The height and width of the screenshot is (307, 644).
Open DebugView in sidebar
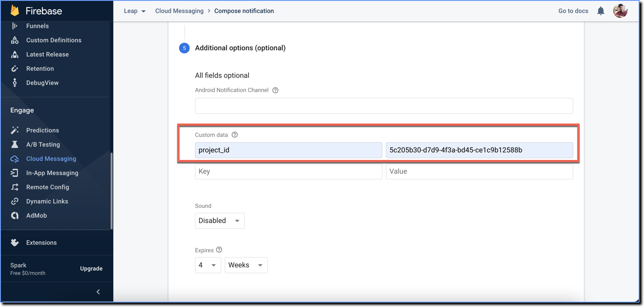point(42,83)
